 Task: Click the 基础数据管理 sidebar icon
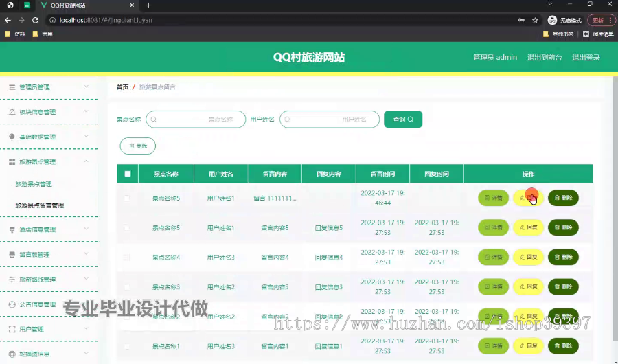coord(12,137)
